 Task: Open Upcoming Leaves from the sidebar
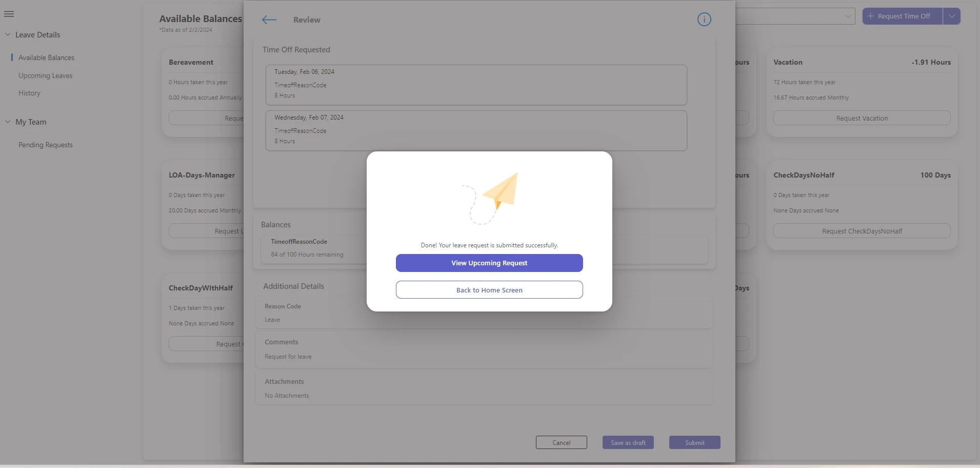(45, 75)
